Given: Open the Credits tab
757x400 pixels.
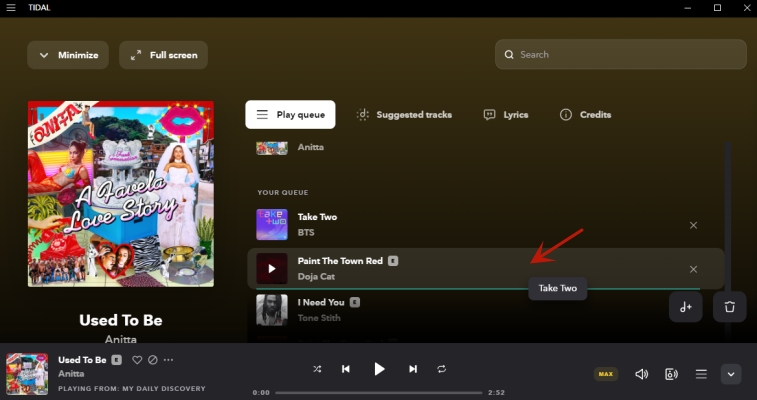Looking at the screenshot, I should coord(585,114).
